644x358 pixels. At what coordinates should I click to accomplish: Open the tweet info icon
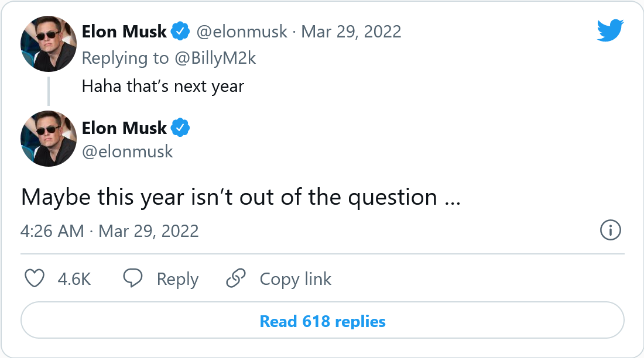tap(610, 230)
